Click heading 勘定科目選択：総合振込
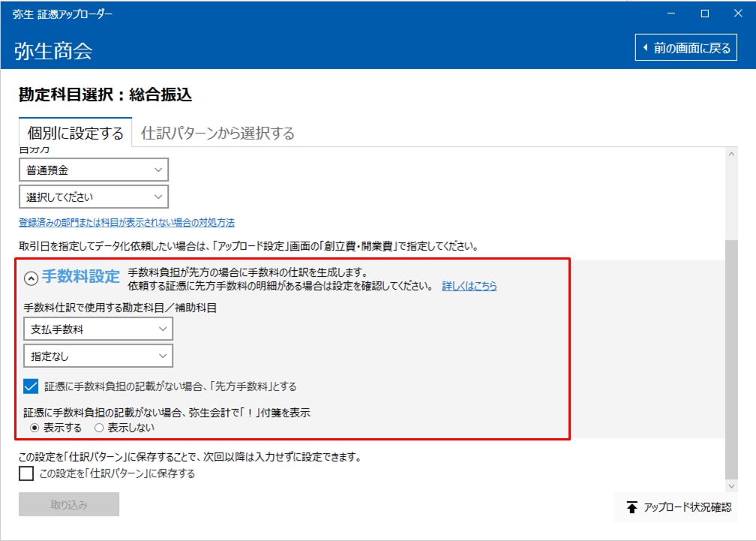 (105, 95)
